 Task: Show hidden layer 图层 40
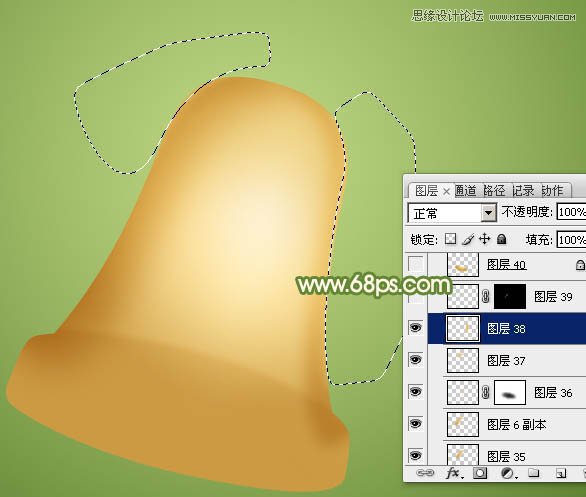[x=416, y=264]
